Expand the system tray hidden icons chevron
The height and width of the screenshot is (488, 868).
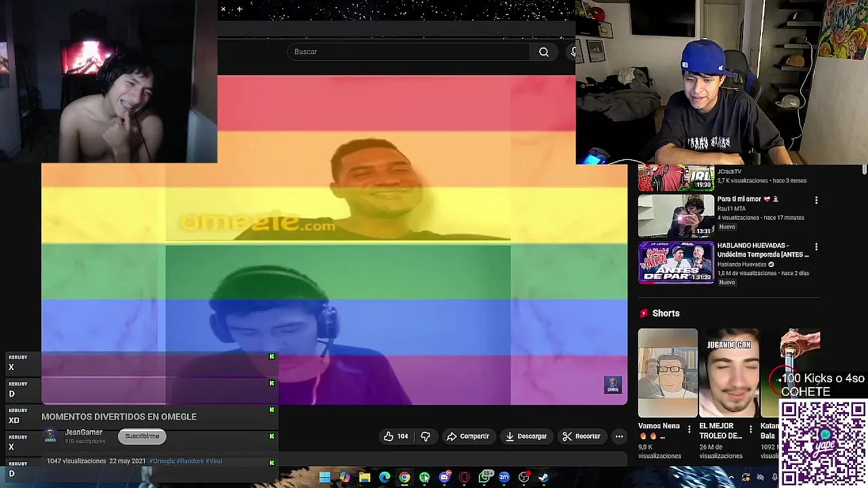coord(731,477)
